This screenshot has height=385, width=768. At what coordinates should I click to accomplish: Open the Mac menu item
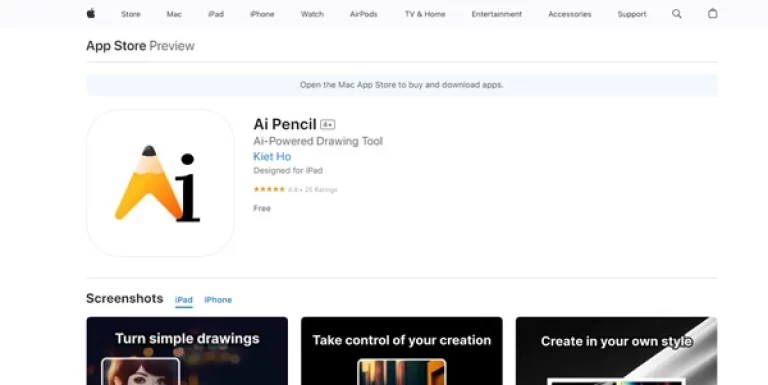[x=174, y=14]
